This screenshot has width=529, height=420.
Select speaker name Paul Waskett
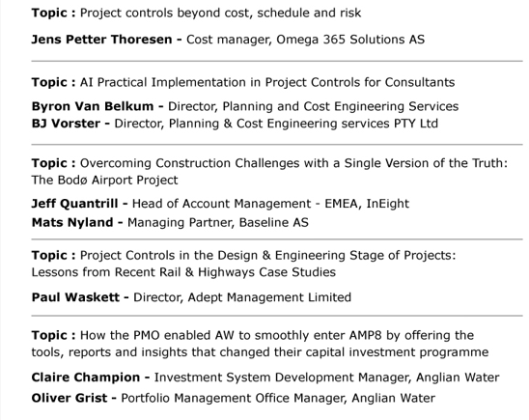tap(75, 297)
